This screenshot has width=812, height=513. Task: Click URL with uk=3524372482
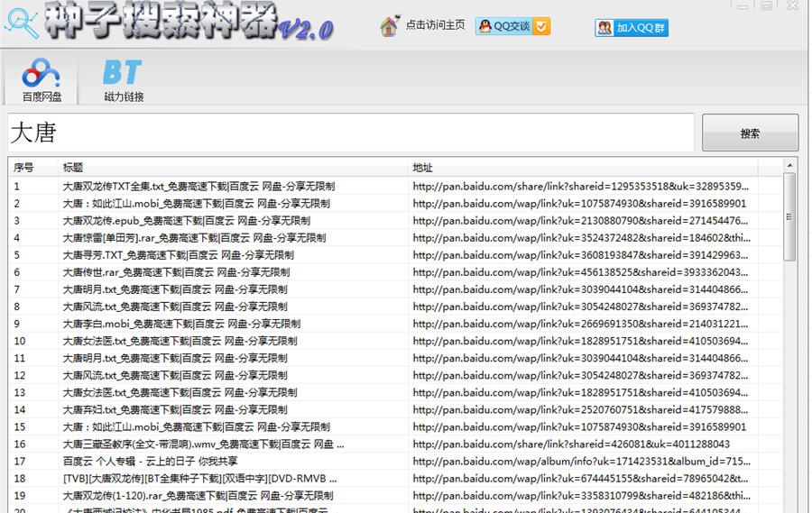[x=582, y=238]
